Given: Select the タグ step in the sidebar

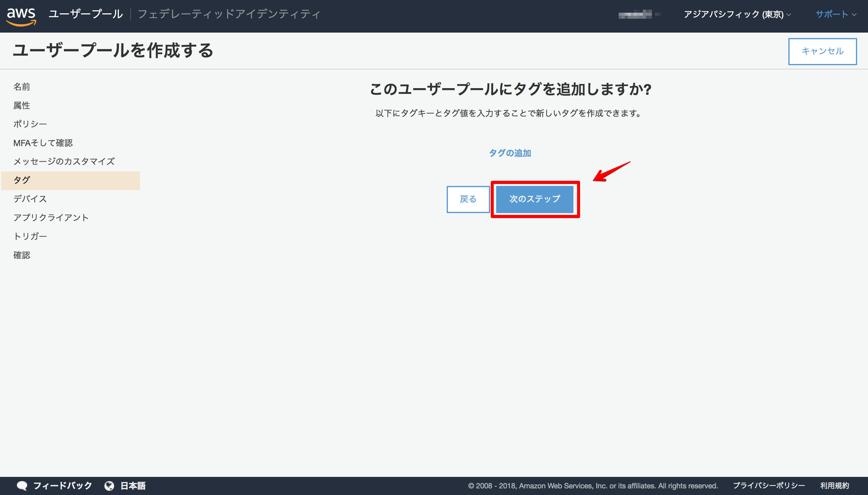Looking at the screenshot, I should (71, 180).
